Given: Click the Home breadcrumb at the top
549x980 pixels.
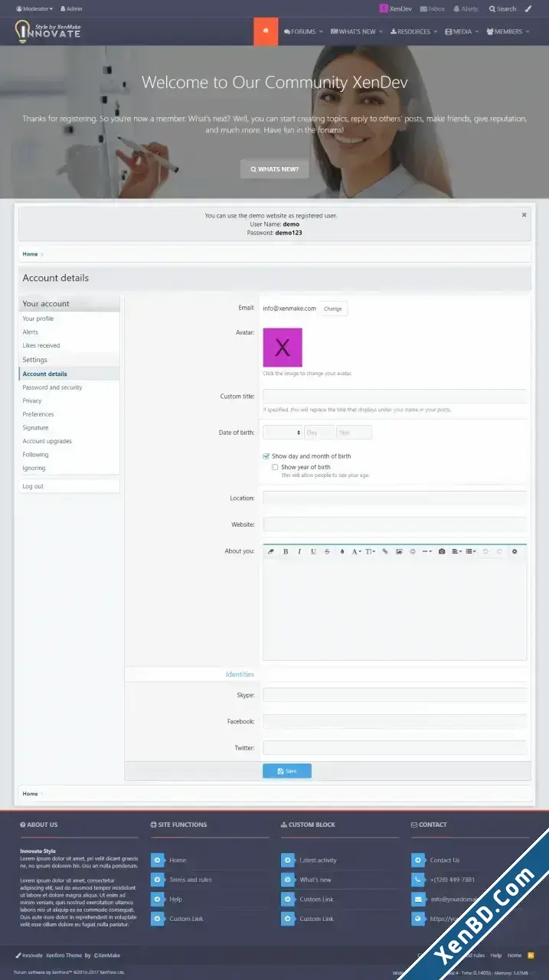Looking at the screenshot, I should tap(30, 254).
